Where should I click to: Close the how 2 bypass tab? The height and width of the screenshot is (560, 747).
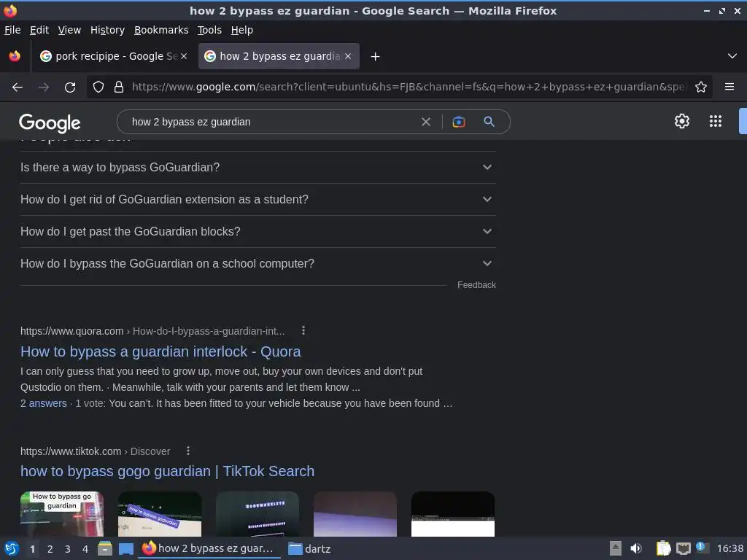pyautogui.click(x=348, y=56)
